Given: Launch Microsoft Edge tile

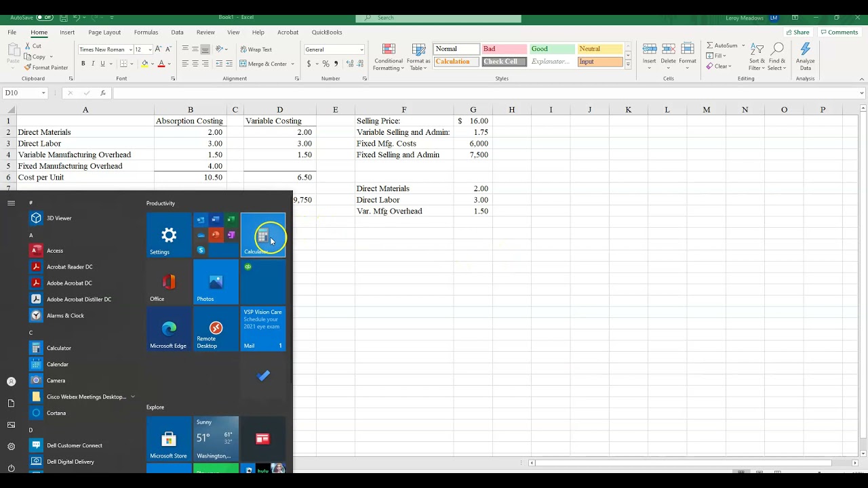Looking at the screenshot, I should click(169, 329).
